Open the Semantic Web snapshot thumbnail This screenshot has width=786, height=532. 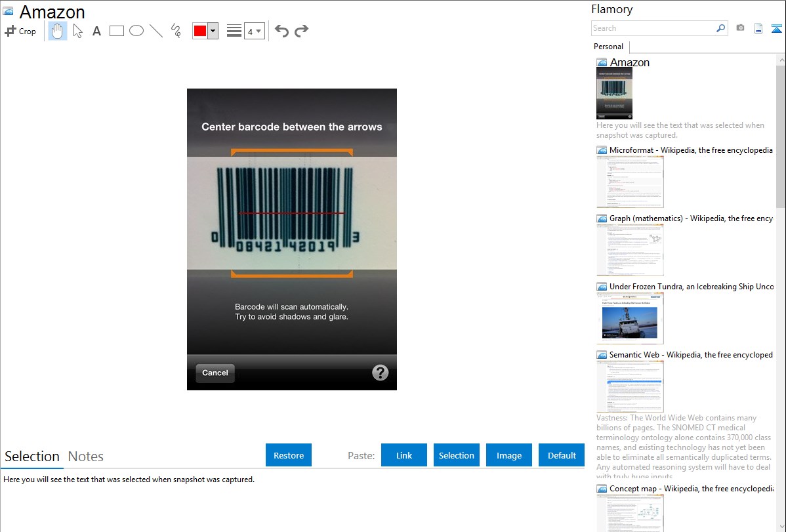(x=630, y=386)
